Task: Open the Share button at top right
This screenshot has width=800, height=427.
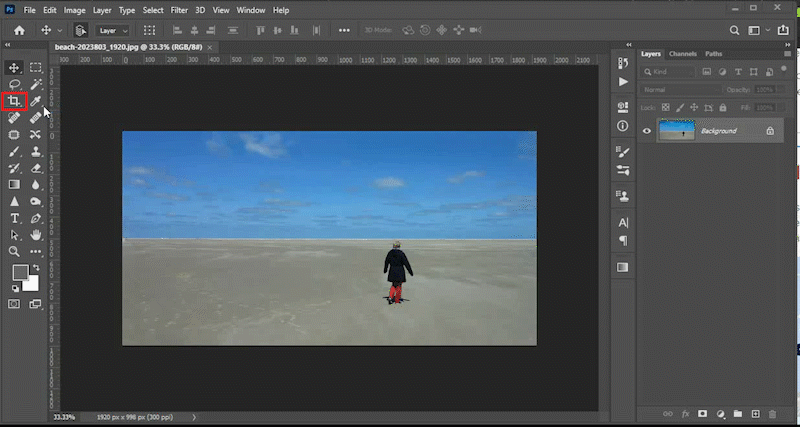Action: click(784, 31)
